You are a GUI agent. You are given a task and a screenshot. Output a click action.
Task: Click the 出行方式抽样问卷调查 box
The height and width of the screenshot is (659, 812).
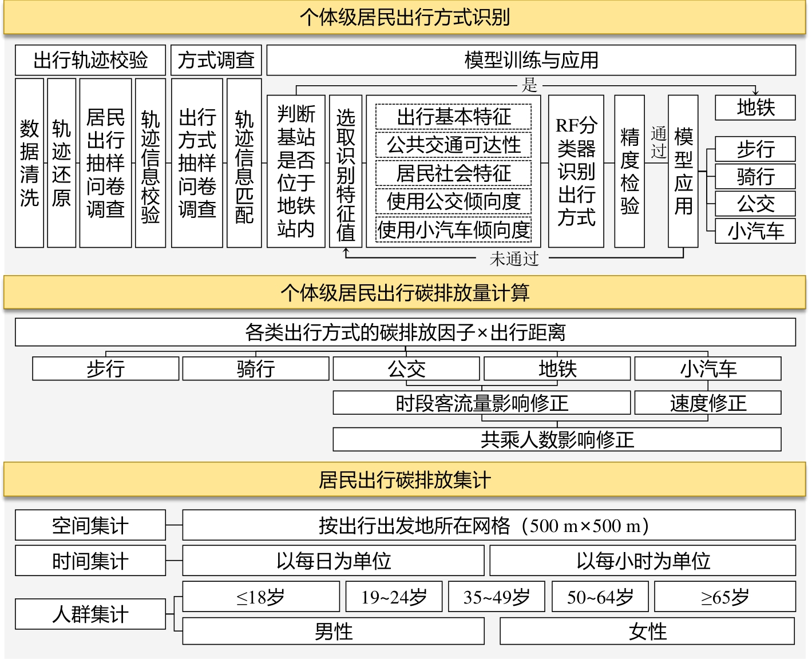point(197,163)
